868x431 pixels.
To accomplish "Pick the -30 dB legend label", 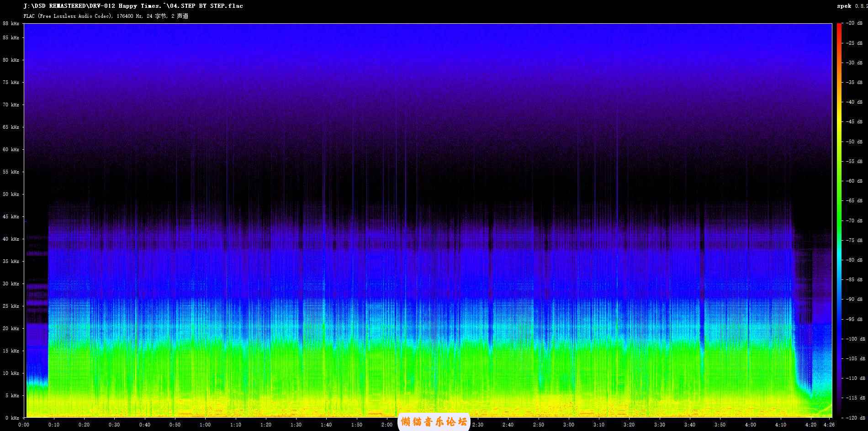I will tap(854, 63).
